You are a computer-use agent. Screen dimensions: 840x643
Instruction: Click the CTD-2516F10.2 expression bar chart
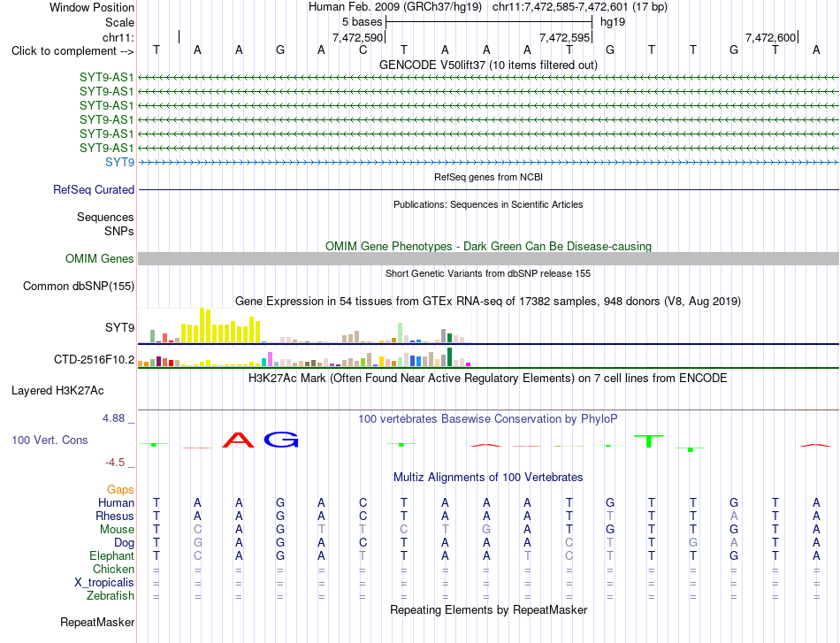[305, 357]
